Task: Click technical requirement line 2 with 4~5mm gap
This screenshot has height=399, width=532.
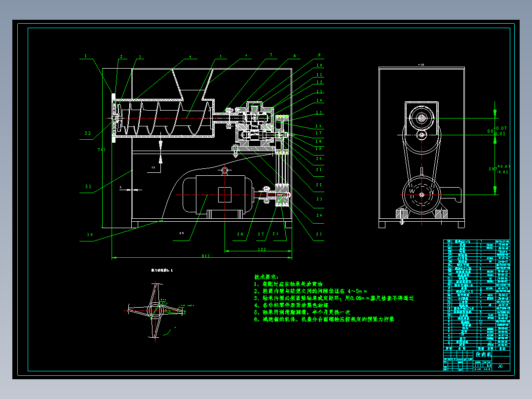Action: (x=310, y=291)
